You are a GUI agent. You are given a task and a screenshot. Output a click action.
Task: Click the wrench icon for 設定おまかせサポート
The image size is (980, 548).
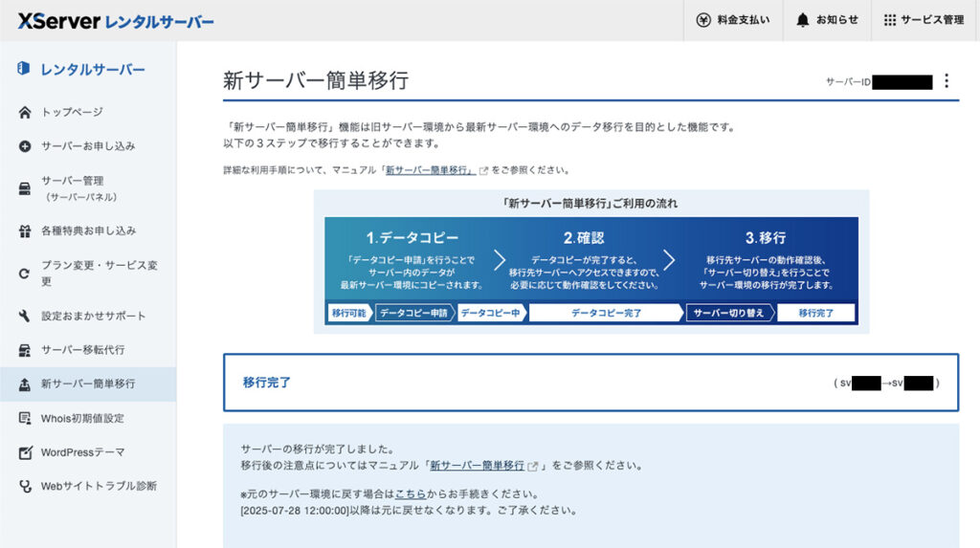click(24, 317)
